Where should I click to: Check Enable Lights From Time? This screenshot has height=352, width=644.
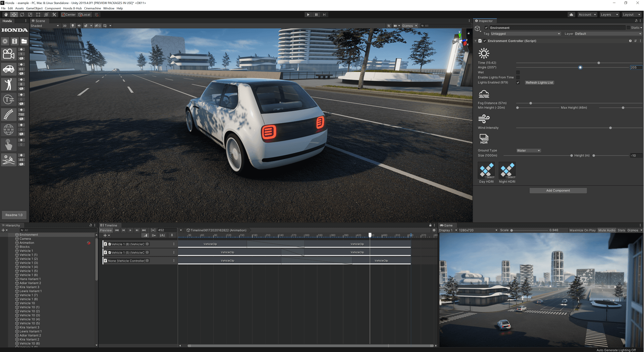[x=518, y=77]
